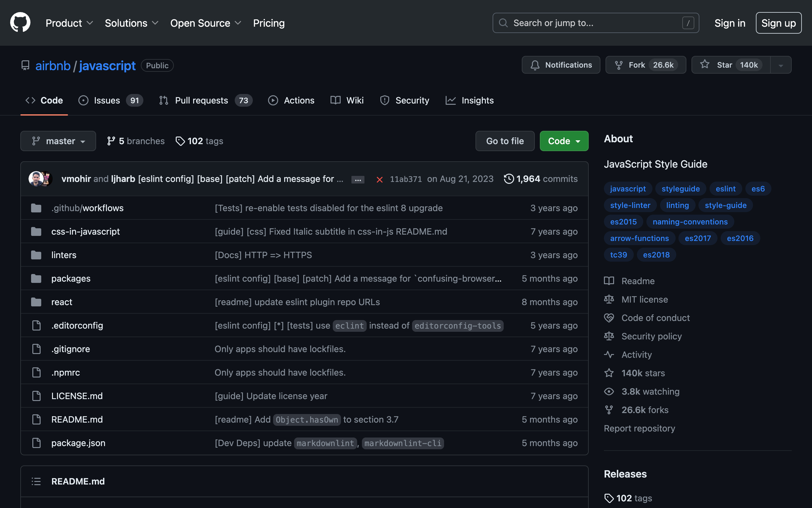Click the repository icon beside airbnb
This screenshot has height=508, width=812.
pos(25,65)
